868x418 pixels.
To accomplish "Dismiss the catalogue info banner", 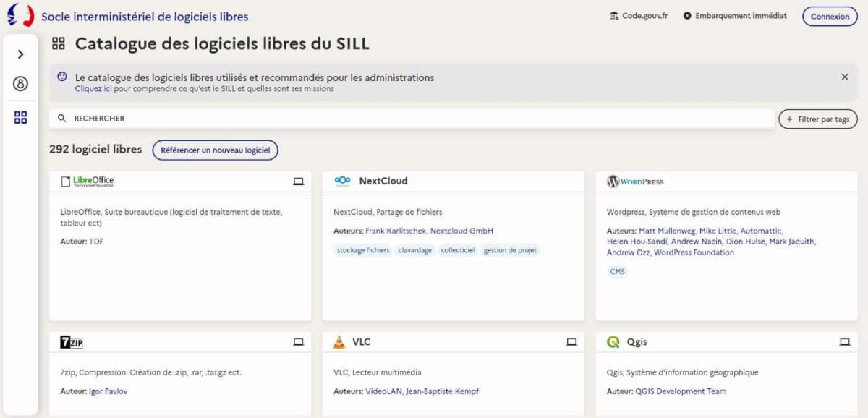I will pos(844,77).
